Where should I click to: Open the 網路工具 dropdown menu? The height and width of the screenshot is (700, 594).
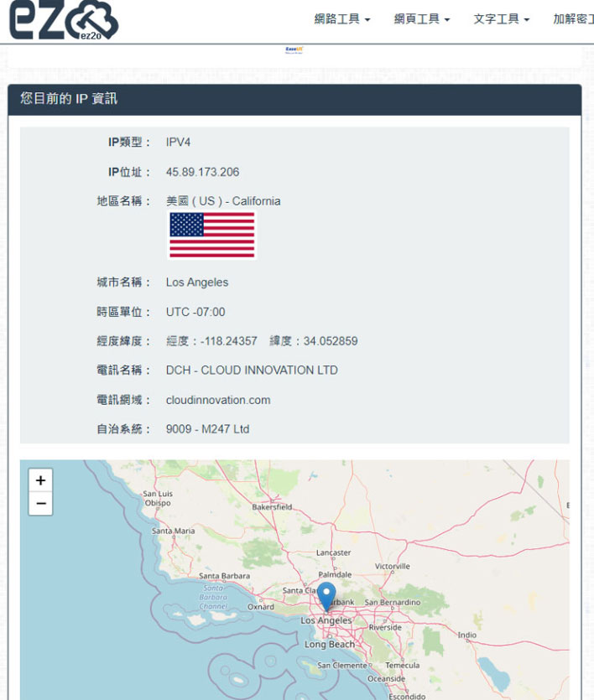point(342,19)
